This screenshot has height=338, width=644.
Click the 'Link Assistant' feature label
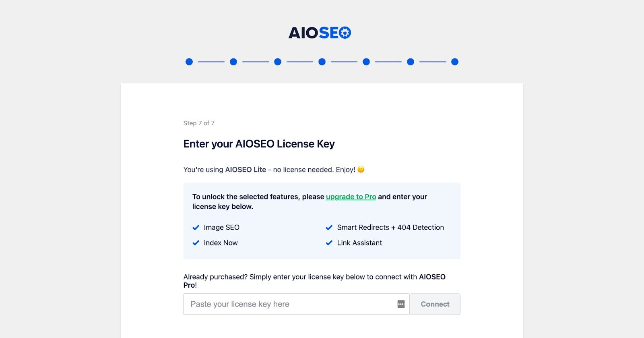(359, 243)
